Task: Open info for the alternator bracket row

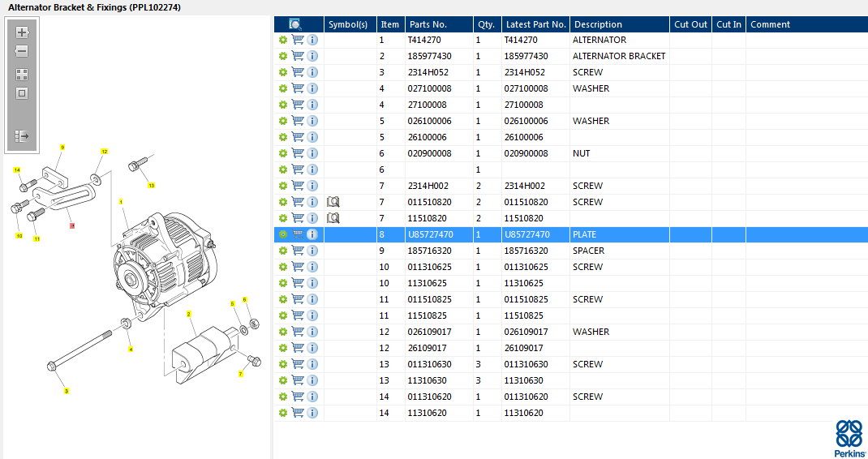Action: (x=312, y=56)
